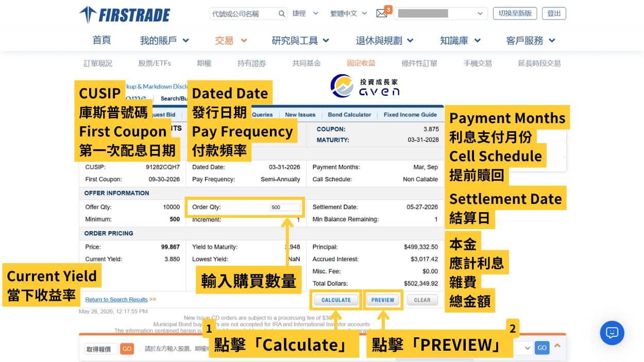This screenshot has height=362, width=644.
Task: Click the Firstrade logo
Action: click(x=125, y=14)
